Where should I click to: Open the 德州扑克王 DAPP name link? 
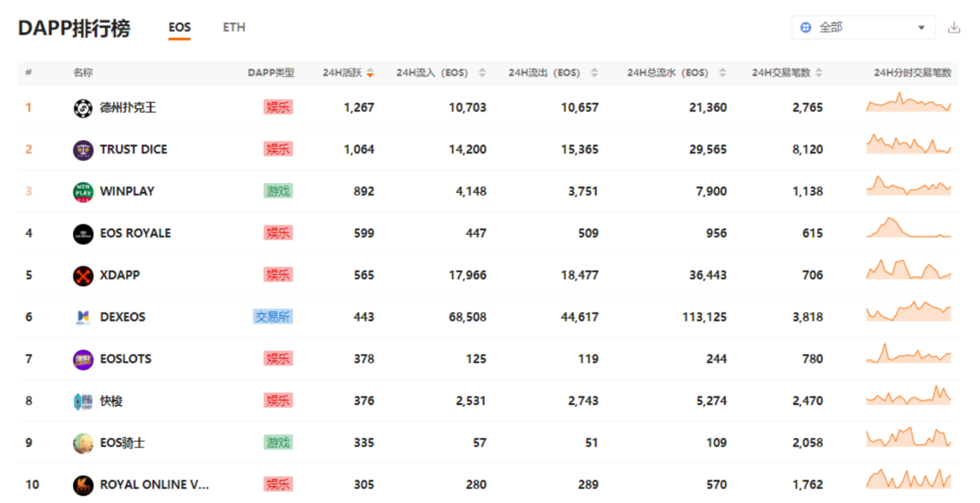tap(128, 108)
